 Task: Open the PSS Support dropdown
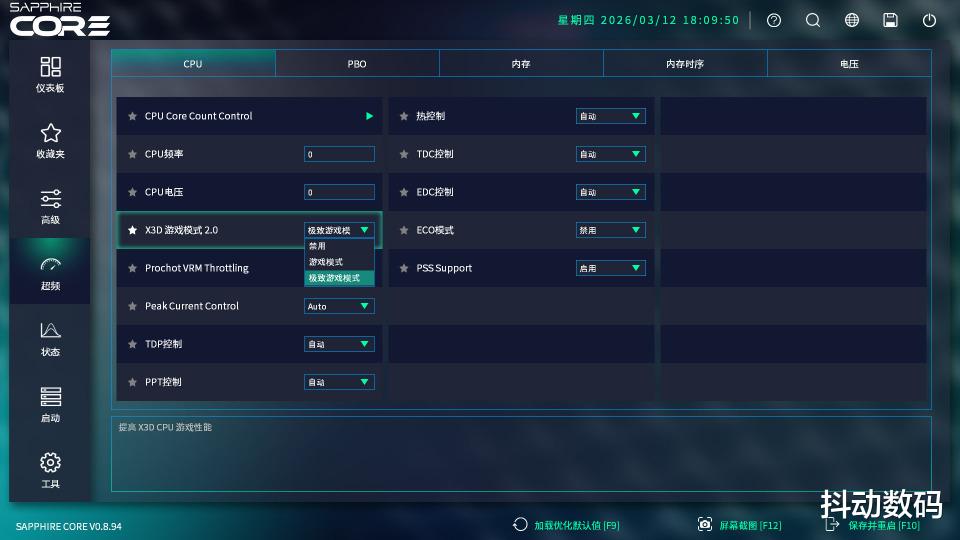coord(610,268)
